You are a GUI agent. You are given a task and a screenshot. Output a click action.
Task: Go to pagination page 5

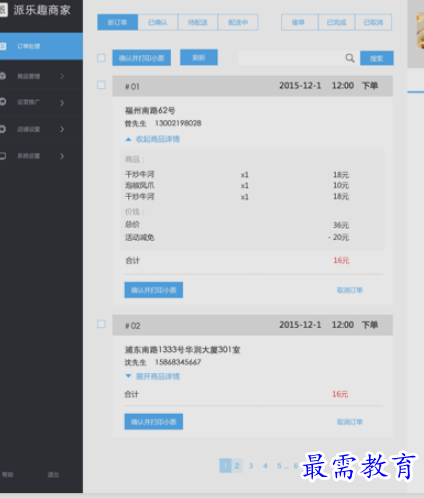point(279,466)
